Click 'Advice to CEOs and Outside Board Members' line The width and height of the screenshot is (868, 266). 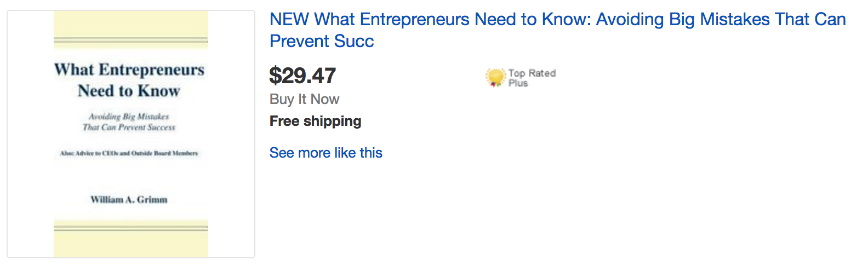point(129,153)
